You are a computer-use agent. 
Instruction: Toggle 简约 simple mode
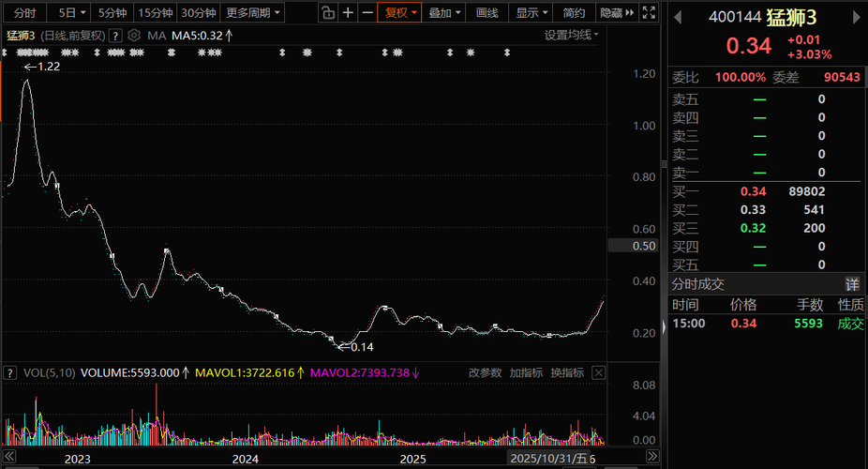pyautogui.click(x=574, y=13)
